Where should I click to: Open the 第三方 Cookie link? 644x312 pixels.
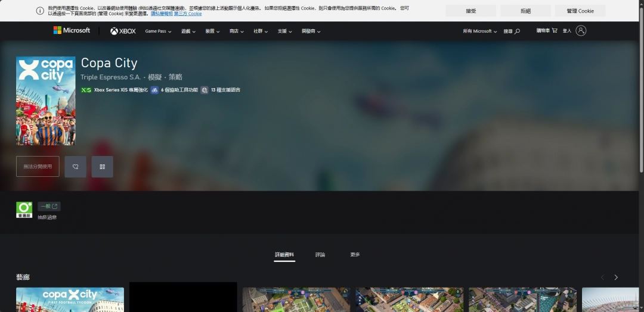coord(188,14)
